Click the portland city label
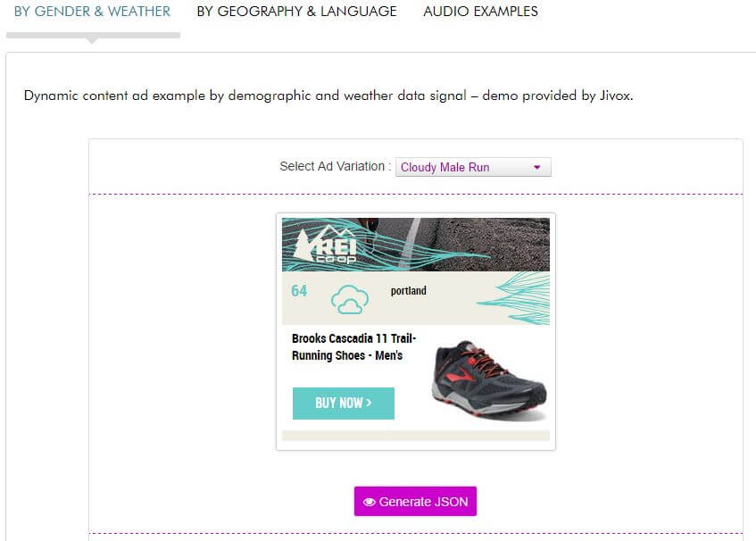756x541 pixels. tap(409, 291)
